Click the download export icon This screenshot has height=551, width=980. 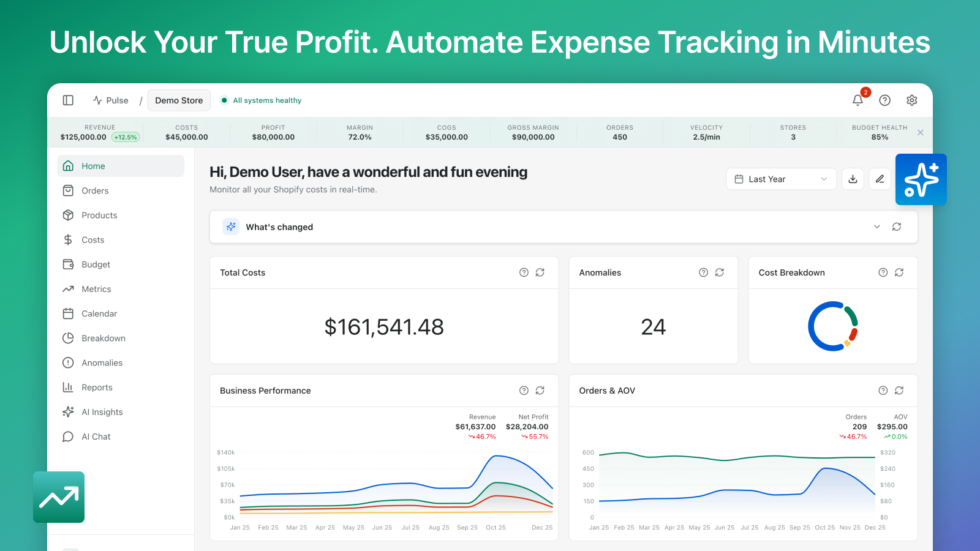tap(853, 179)
